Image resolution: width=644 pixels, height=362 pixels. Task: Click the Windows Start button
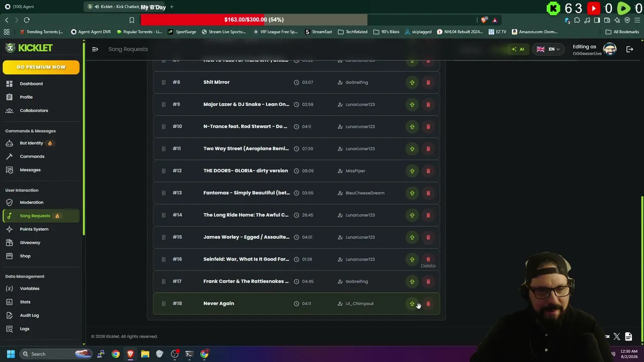pyautogui.click(x=11, y=354)
